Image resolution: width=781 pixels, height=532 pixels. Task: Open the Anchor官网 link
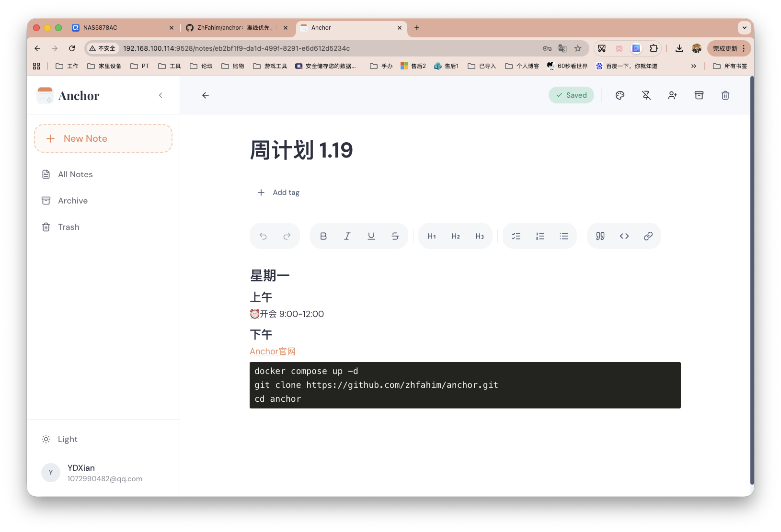click(272, 351)
